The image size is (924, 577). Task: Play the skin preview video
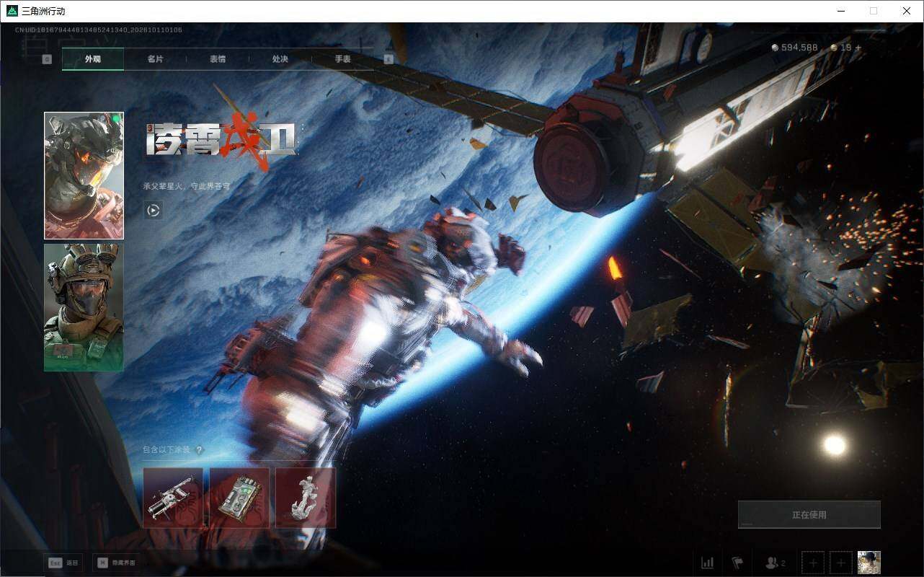click(153, 210)
